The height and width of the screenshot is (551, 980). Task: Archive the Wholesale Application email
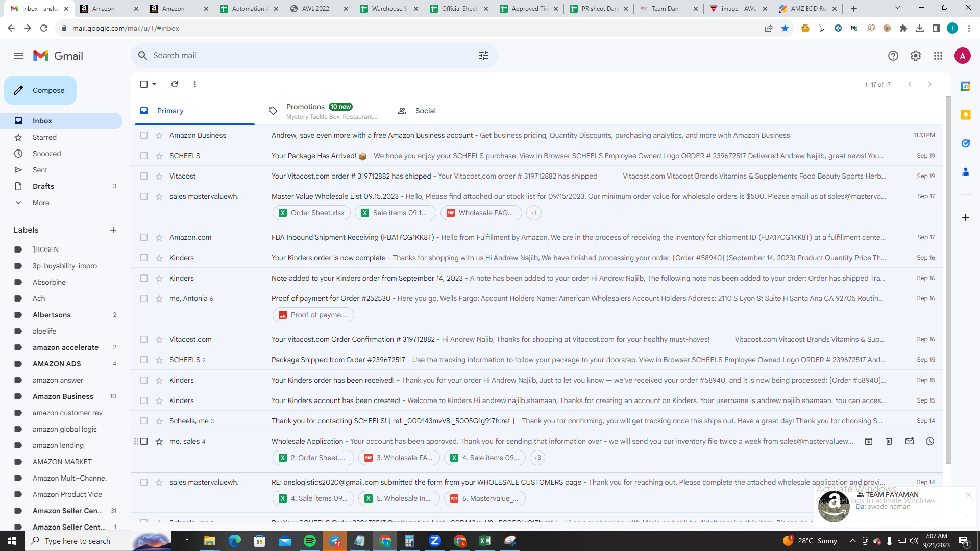click(869, 441)
